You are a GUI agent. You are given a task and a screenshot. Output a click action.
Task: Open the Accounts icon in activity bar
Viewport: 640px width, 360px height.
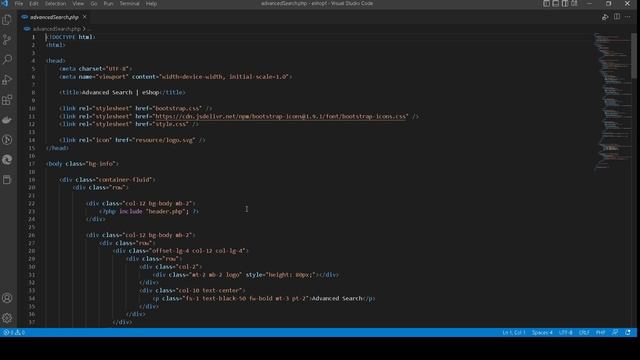7,298
